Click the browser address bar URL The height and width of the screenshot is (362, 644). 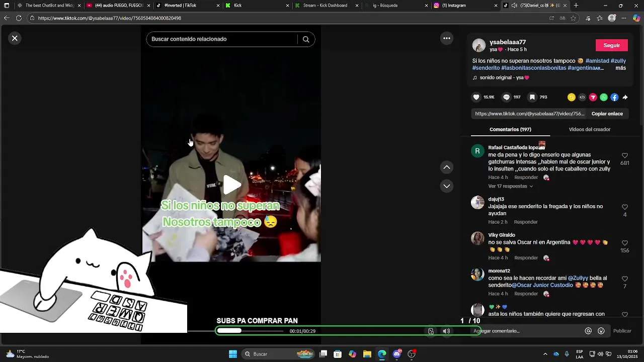point(109,18)
